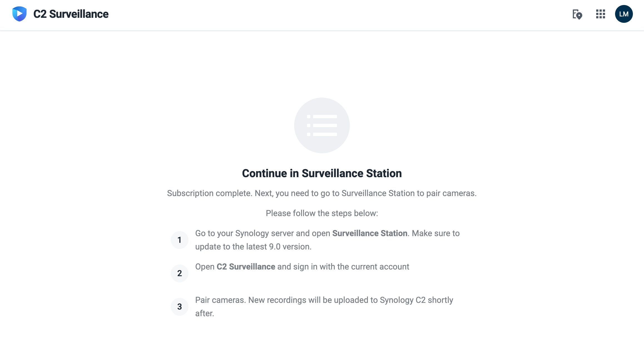Click the bold C2 Surveillance text in step two

[x=246, y=267]
